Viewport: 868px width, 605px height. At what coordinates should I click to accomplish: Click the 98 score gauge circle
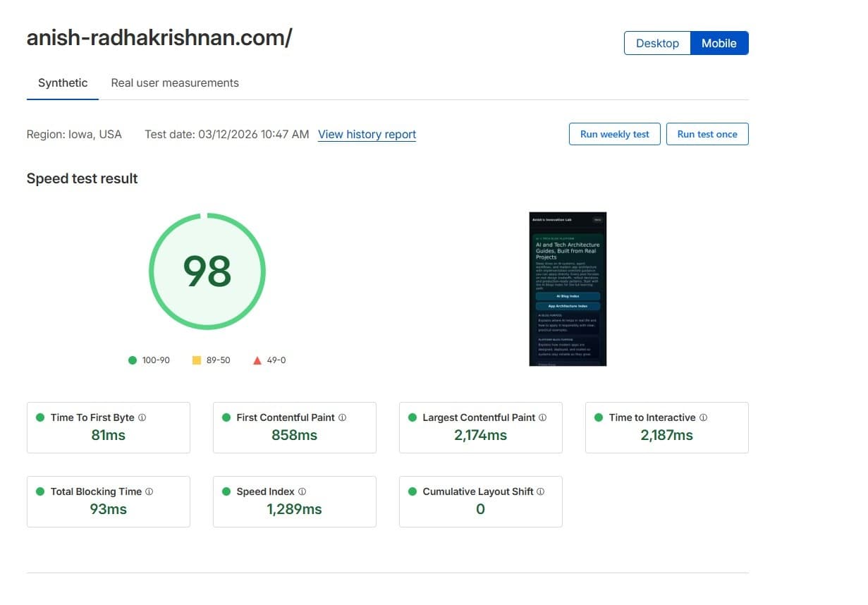coord(207,271)
